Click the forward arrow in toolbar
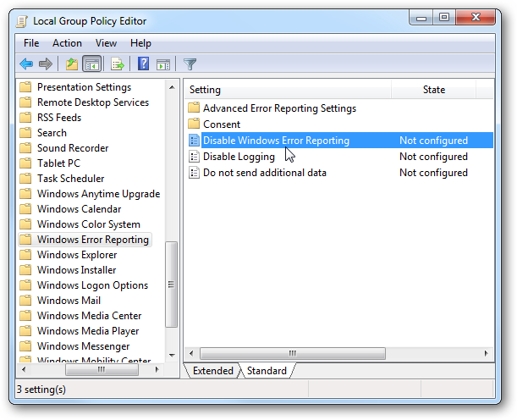This screenshot has height=420, width=517. coord(46,64)
